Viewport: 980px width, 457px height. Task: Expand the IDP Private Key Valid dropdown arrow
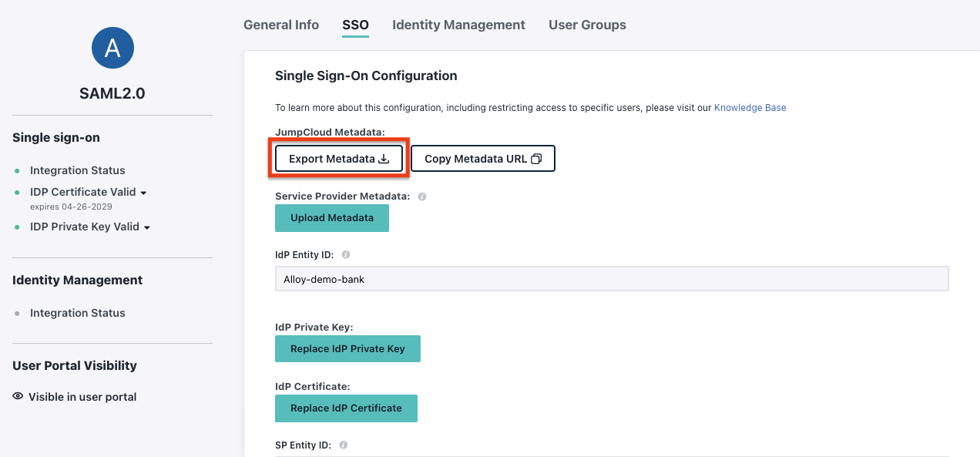tap(146, 227)
